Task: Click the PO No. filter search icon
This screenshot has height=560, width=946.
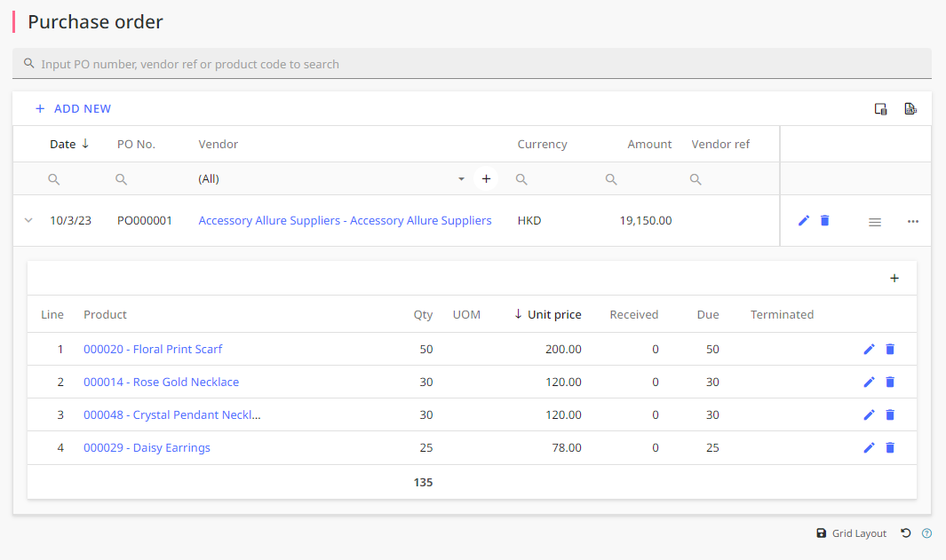Action: (x=122, y=179)
